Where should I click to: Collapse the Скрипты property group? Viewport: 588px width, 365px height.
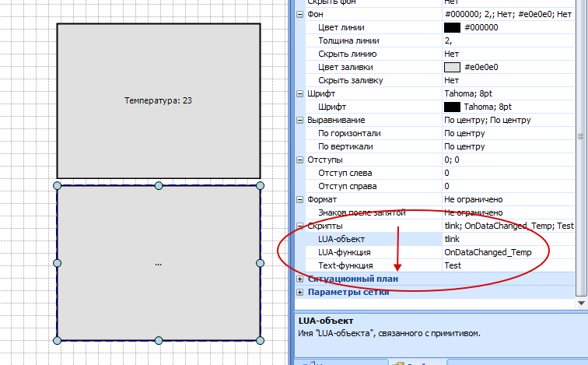pyautogui.click(x=300, y=226)
